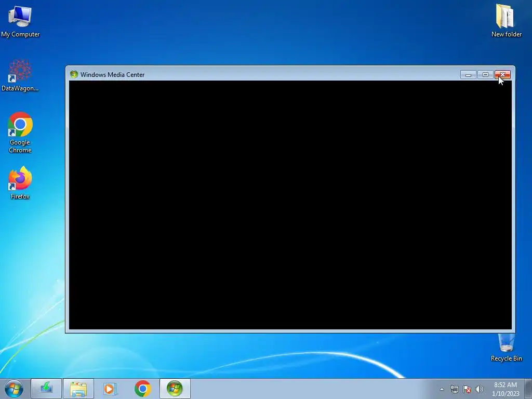Select the DataWagon desktop shortcut
532x399 pixels.
(x=20, y=75)
